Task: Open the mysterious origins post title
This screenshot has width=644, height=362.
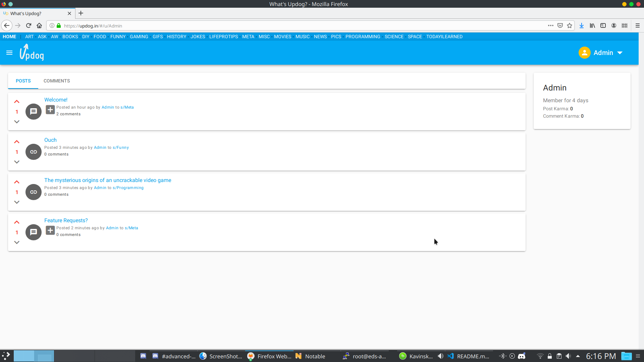Action: (108, 180)
